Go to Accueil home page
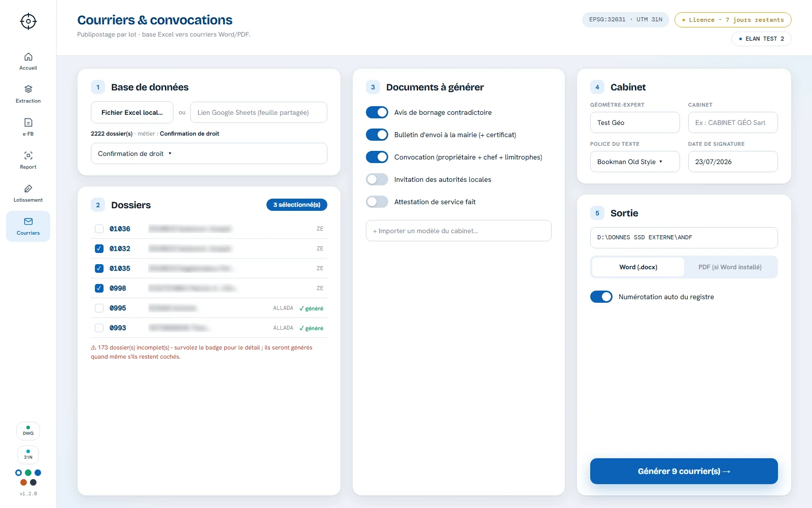The width and height of the screenshot is (812, 508). click(x=28, y=61)
